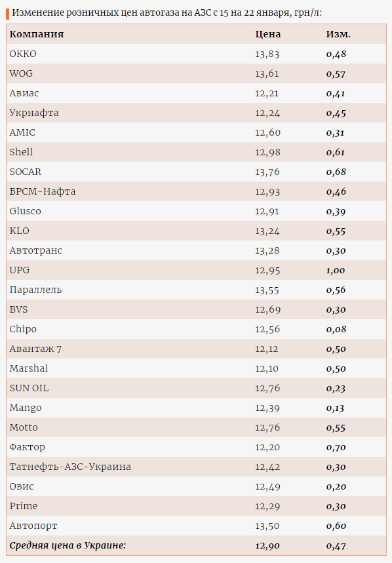Select the Авантаж 7 company cell
392x563 pixels.
pyautogui.click(x=35, y=349)
